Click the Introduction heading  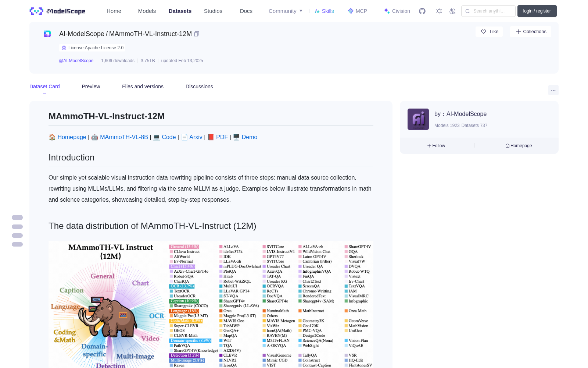[71, 158]
